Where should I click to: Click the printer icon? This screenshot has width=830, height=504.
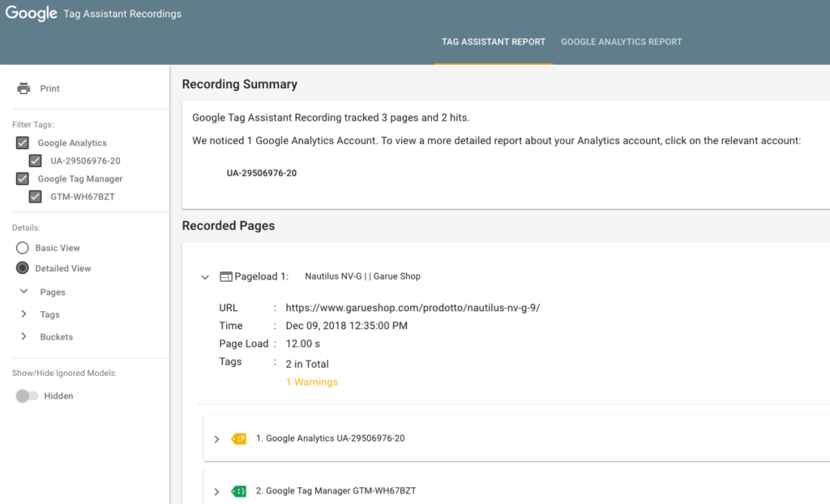[x=24, y=88]
